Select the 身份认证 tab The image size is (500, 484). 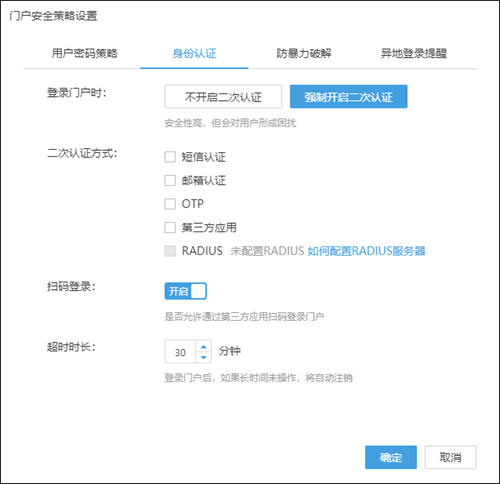click(194, 53)
